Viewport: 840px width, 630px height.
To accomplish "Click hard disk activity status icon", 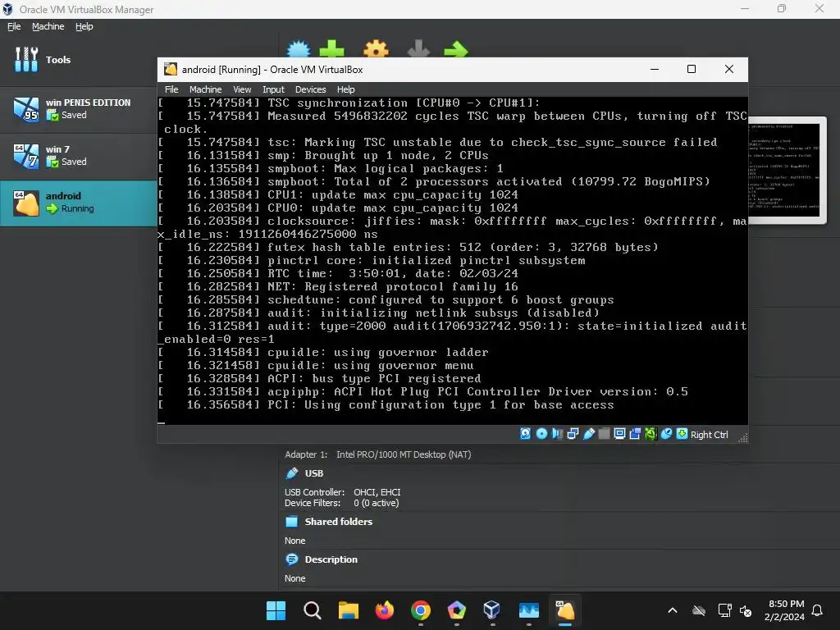I will click(526, 434).
